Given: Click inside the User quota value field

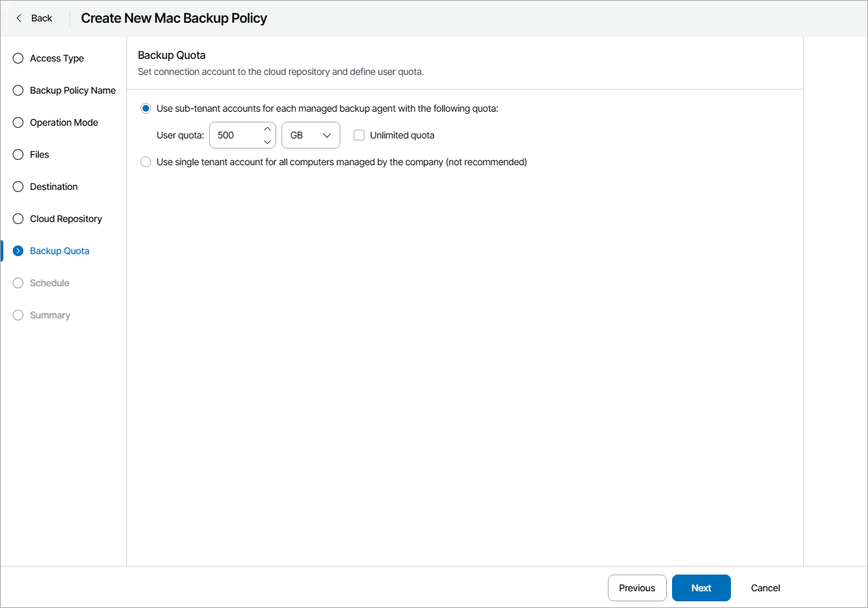Looking at the screenshot, I should 234,135.
